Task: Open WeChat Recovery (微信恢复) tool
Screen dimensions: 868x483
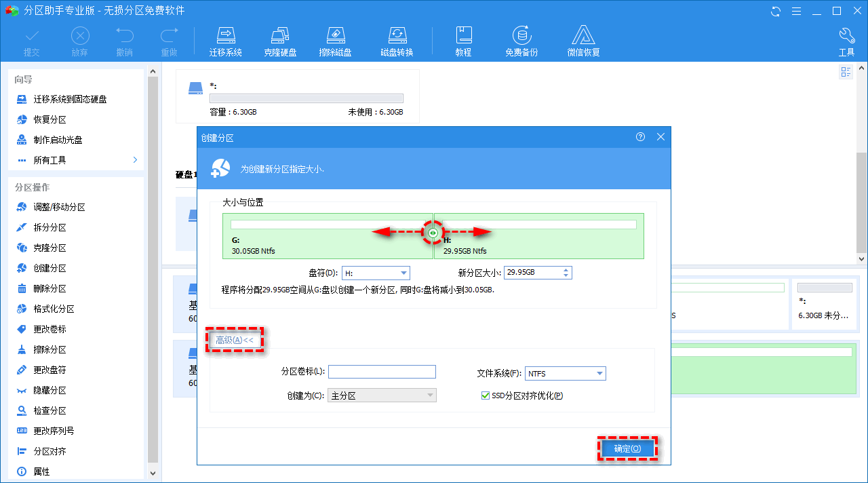Action: click(583, 41)
